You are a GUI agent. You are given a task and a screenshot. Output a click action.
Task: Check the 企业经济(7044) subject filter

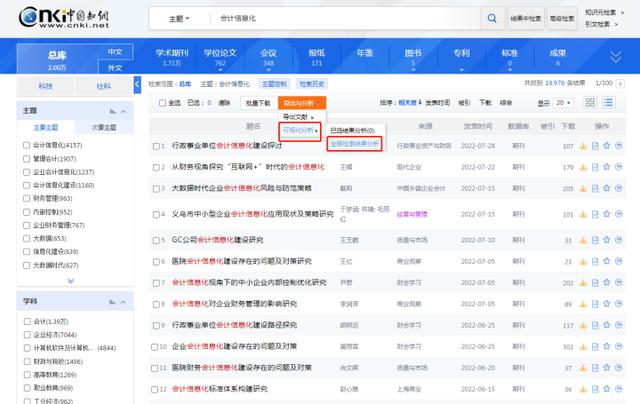pos(27,335)
